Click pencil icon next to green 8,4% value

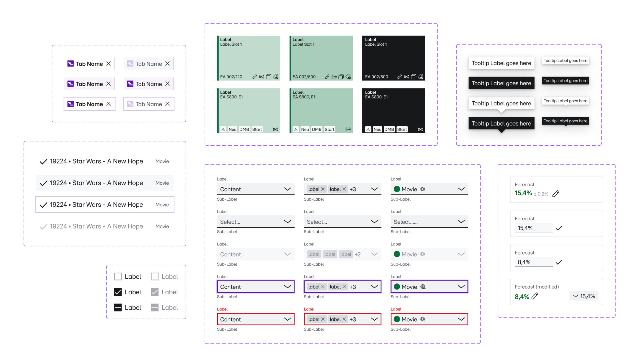pyautogui.click(x=535, y=296)
